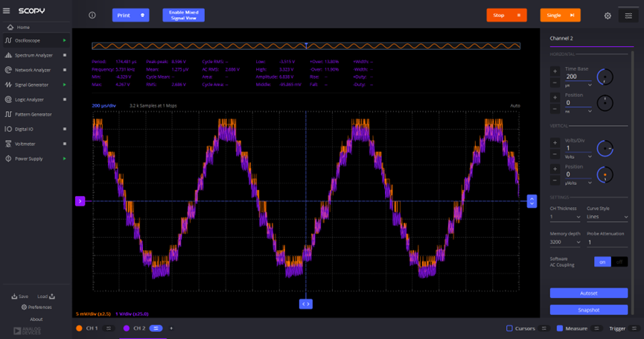Click the Digital IO icon
This screenshot has width=644, height=339.
[x=8, y=129]
